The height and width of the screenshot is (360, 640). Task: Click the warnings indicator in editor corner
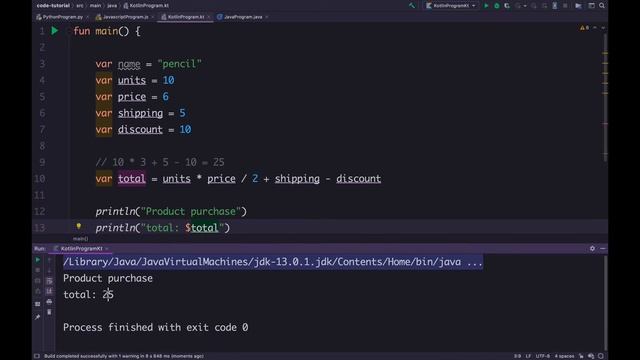coord(584,28)
